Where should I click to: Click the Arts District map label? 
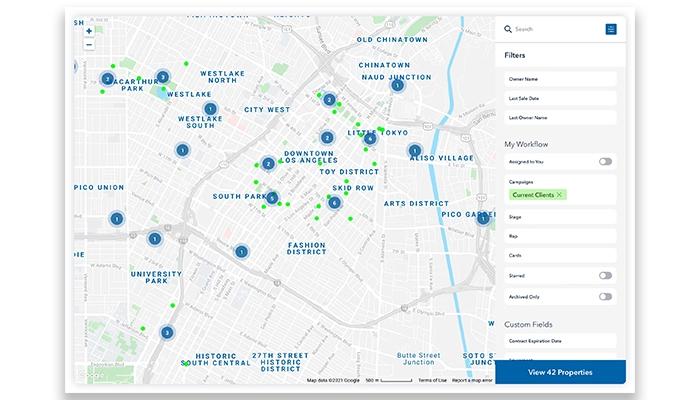[417, 204]
